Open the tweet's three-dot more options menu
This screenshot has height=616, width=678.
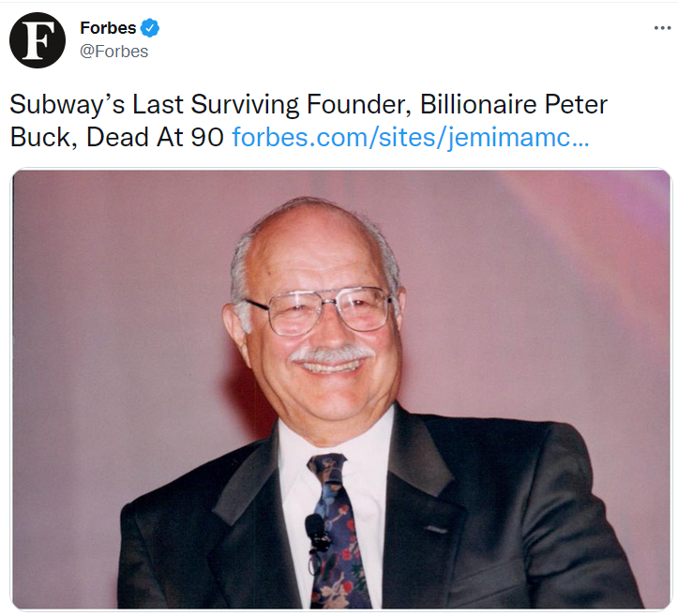(x=662, y=28)
